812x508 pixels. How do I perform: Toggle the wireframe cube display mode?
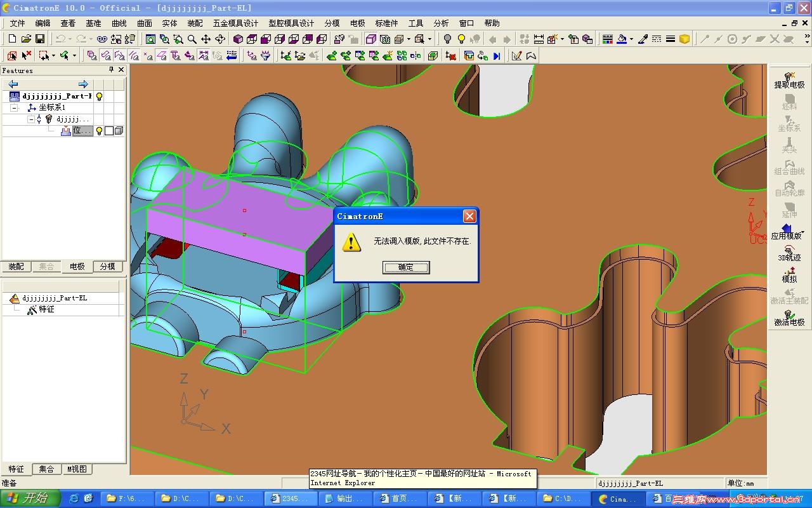point(384,39)
